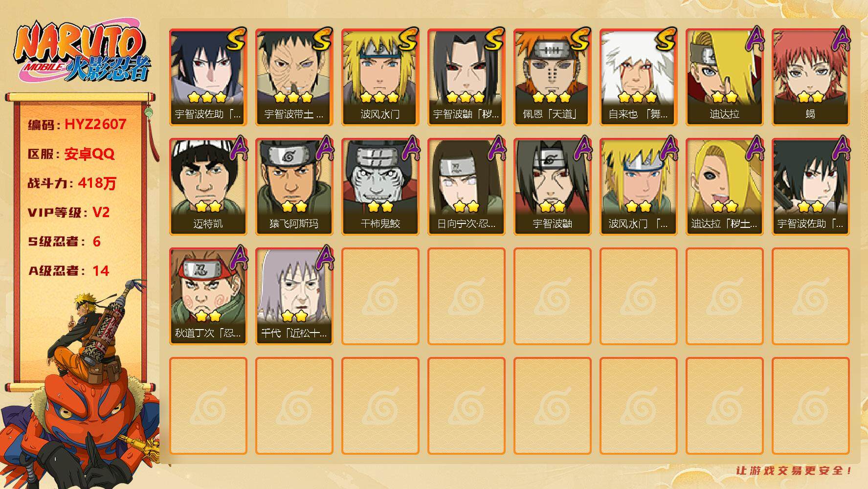Click the 千代 ninja card
The height and width of the screenshot is (489, 868).
pos(294,296)
